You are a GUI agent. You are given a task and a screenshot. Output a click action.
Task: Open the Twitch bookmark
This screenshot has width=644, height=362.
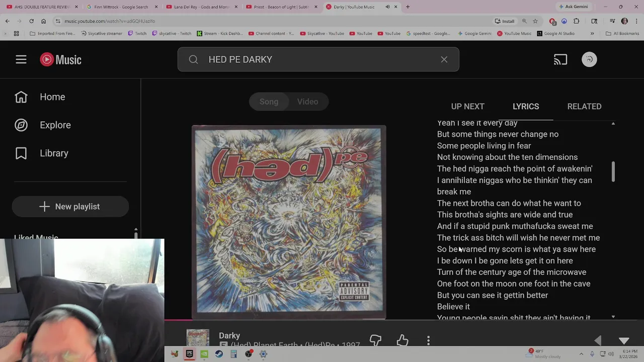tap(137, 34)
